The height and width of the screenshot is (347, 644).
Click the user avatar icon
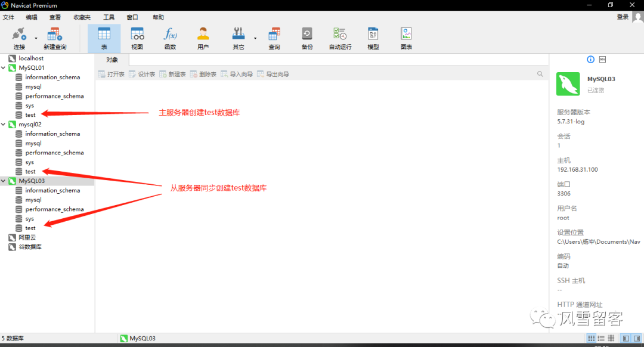tap(638, 17)
